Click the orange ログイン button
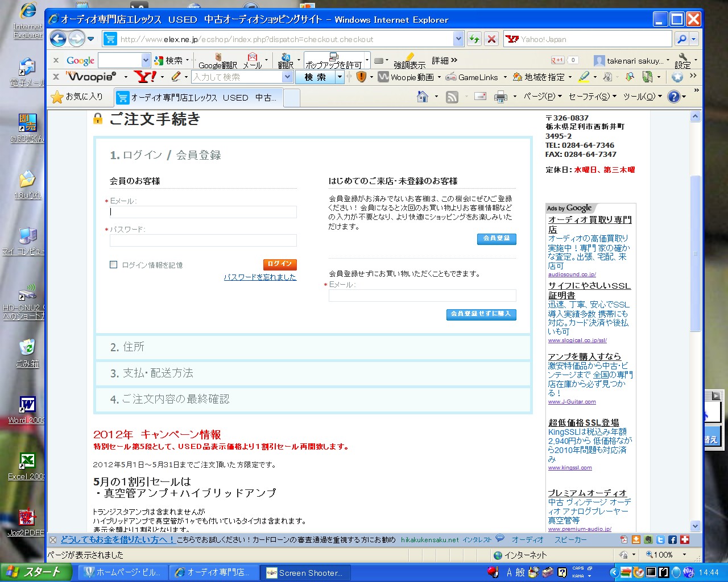The height and width of the screenshot is (582, 728). [x=280, y=264]
